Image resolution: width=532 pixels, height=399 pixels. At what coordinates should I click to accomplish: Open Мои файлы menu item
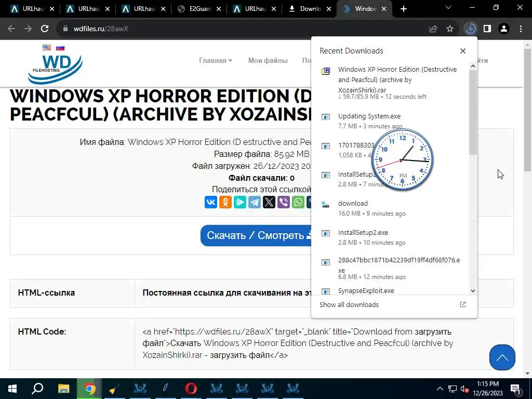point(268,60)
